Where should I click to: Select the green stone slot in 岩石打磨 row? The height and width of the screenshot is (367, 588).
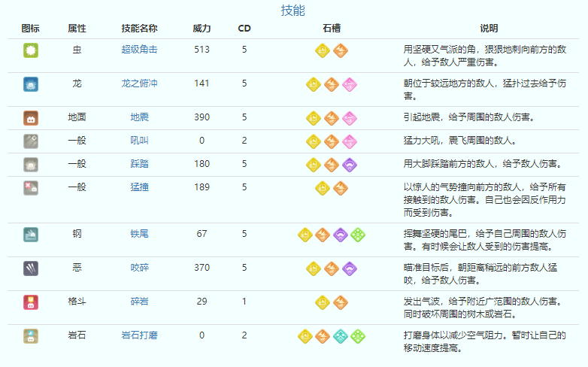[x=358, y=336]
